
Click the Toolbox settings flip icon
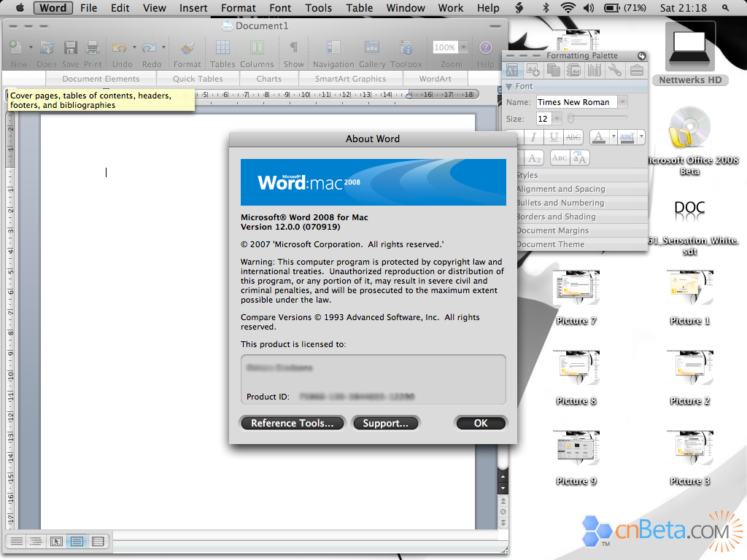pyautogui.click(x=642, y=56)
